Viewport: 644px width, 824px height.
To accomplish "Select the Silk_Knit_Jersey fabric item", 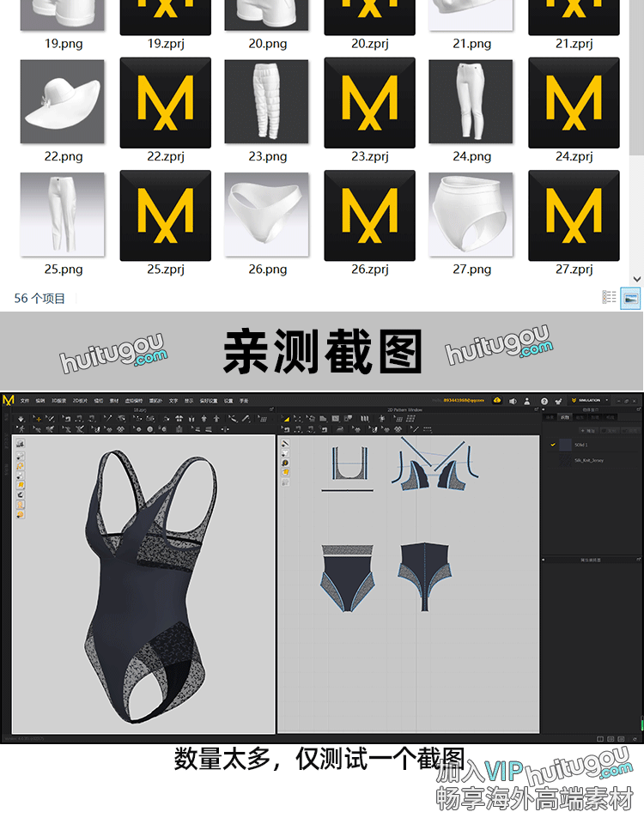I will tap(591, 461).
